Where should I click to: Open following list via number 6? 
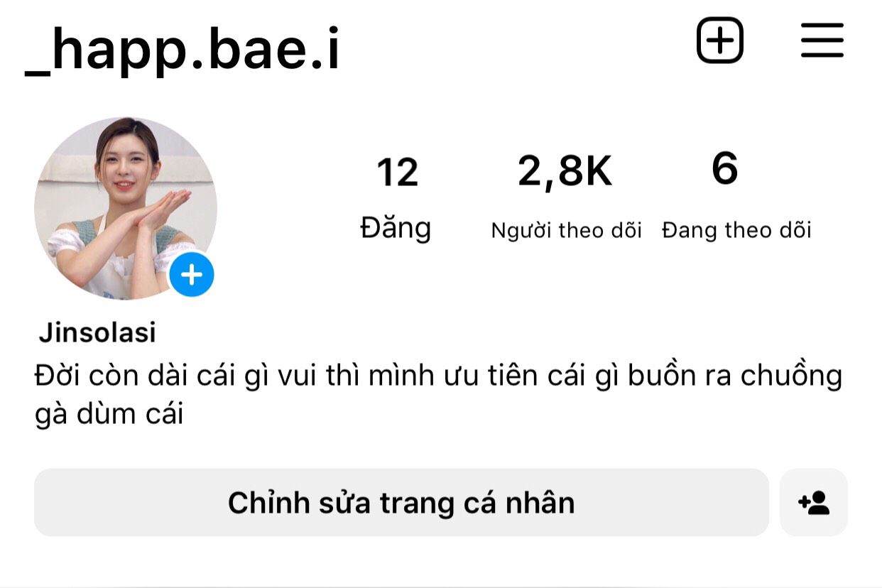click(x=725, y=169)
